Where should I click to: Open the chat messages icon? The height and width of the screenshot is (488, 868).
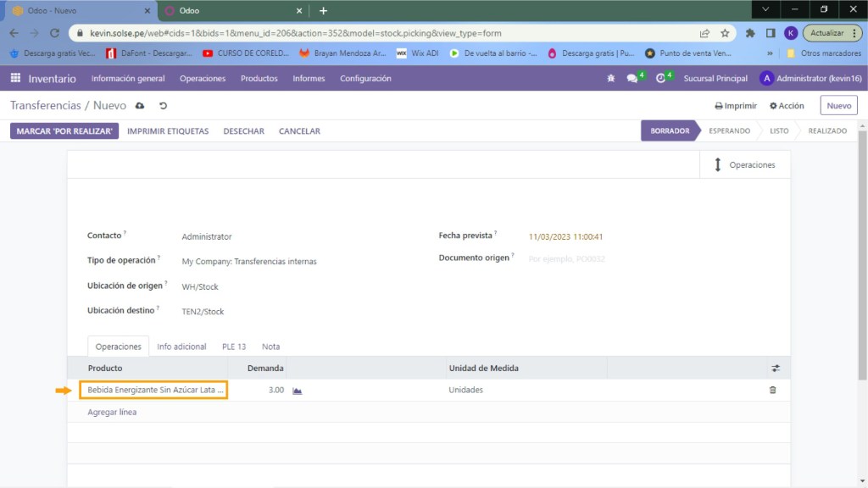point(632,79)
